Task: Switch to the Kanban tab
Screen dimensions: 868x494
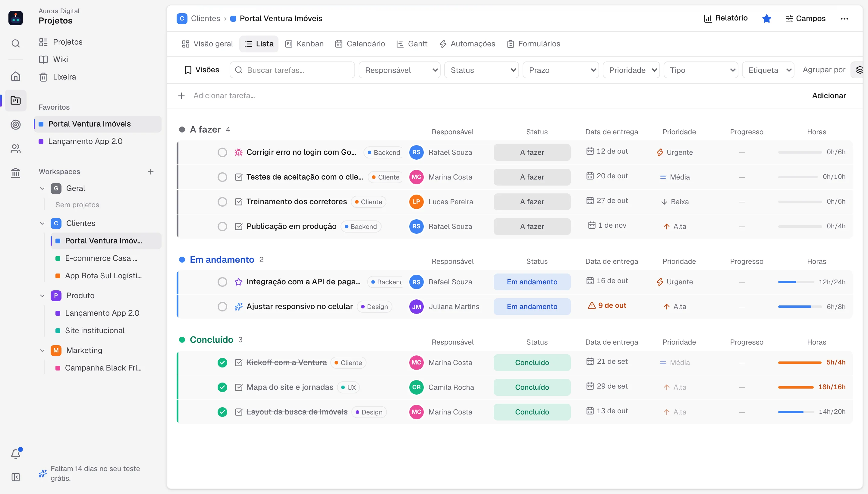Action: pyautogui.click(x=304, y=44)
